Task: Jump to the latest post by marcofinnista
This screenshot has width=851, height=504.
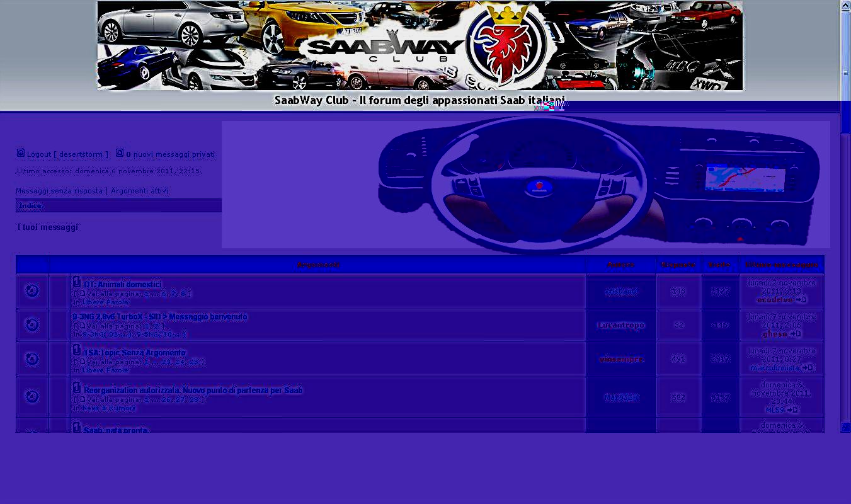Action: pos(808,368)
